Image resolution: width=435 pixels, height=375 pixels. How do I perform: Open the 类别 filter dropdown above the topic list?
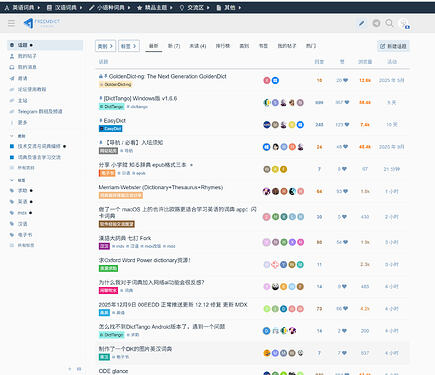tap(105, 46)
